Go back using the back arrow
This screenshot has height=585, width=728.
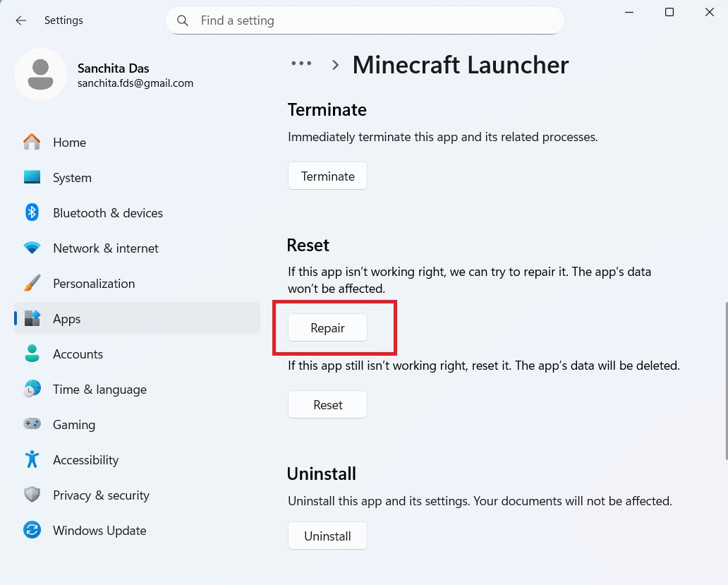pyautogui.click(x=21, y=20)
